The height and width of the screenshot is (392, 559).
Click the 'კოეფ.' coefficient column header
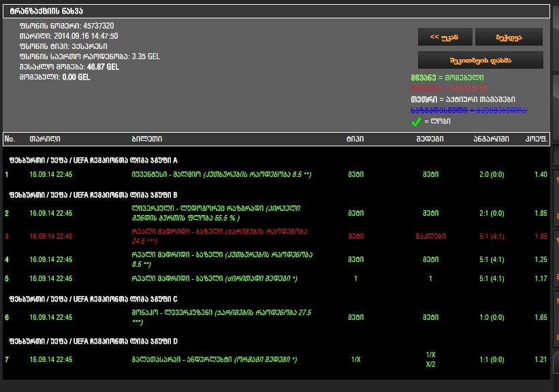[537, 139]
